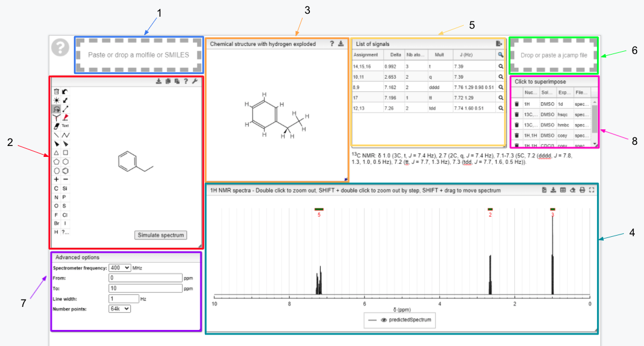Select the Fluorine (F) atom button
644x346 pixels.
point(56,215)
